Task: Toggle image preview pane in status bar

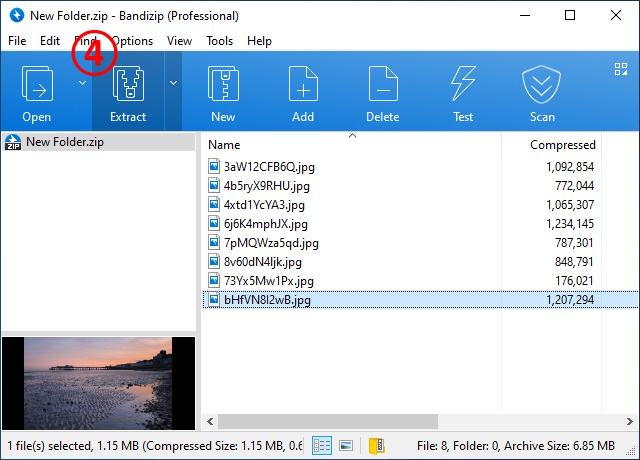Action: 345,445
